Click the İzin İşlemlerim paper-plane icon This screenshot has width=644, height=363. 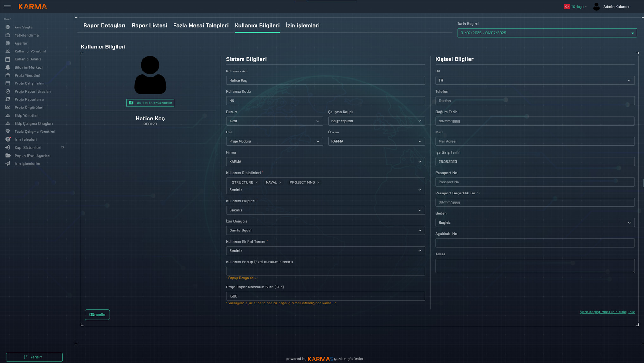(x=8, y=163)
